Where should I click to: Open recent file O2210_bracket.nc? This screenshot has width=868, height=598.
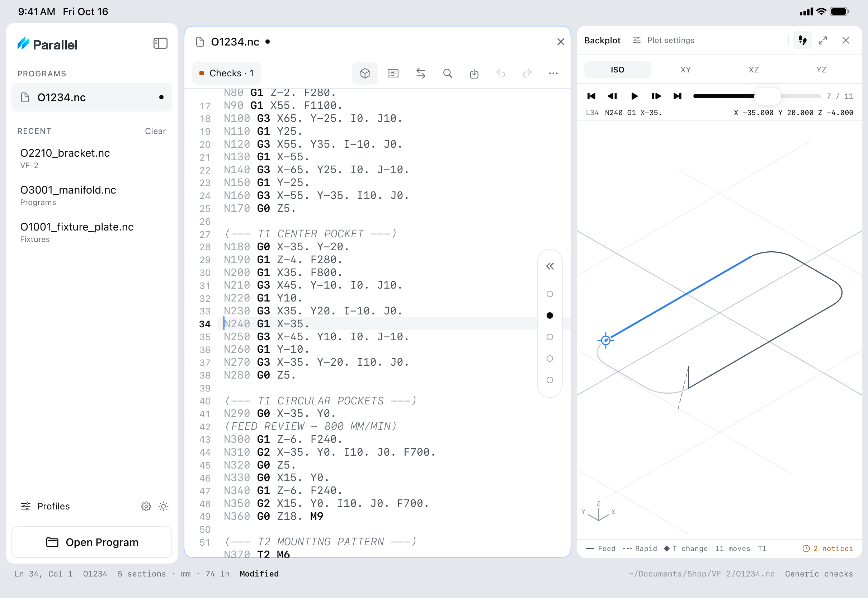[x=92, y=158]
